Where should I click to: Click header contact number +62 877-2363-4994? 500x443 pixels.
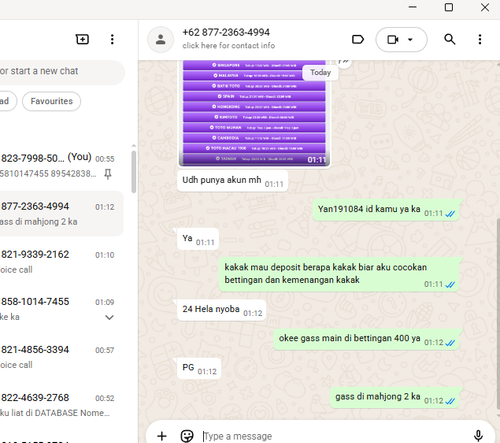pyautogui.click(x=226, y=32)
